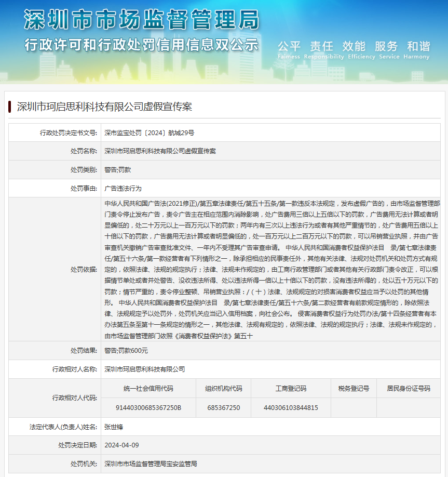Click organization code 685367250

click(223, 407)
